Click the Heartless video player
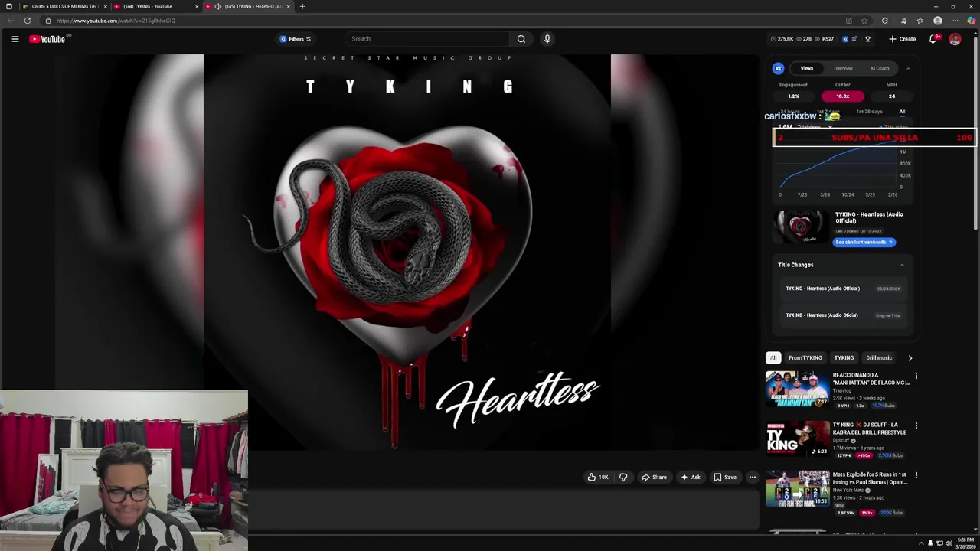 [407, 253]
